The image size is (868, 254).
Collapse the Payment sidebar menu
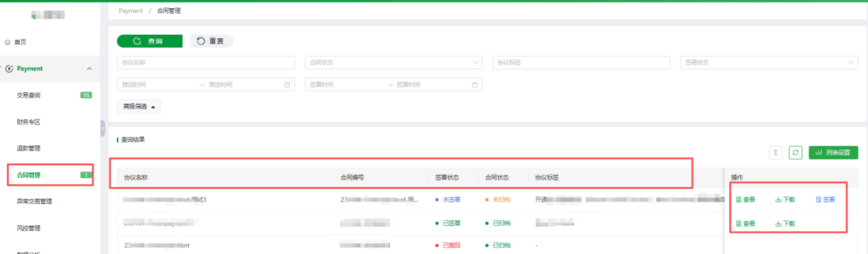click(x=90, y=68)
